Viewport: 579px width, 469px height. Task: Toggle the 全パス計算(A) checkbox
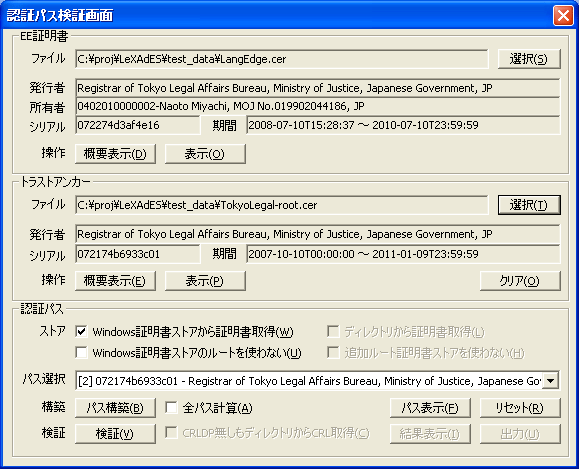pos(171,408)
